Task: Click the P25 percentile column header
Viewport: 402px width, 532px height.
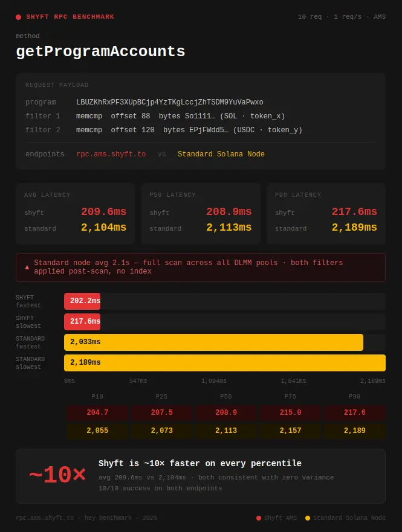Action: click(161, 397)
